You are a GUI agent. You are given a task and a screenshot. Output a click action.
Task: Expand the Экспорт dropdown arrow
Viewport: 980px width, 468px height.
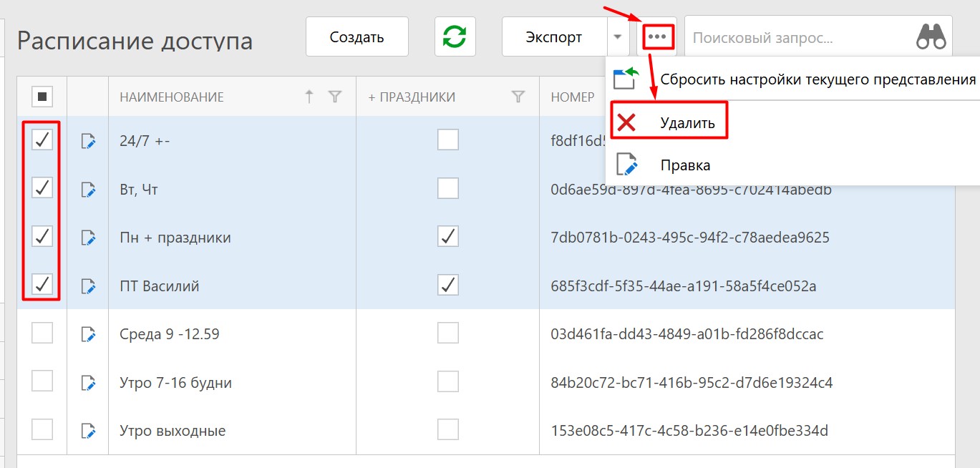618,37
